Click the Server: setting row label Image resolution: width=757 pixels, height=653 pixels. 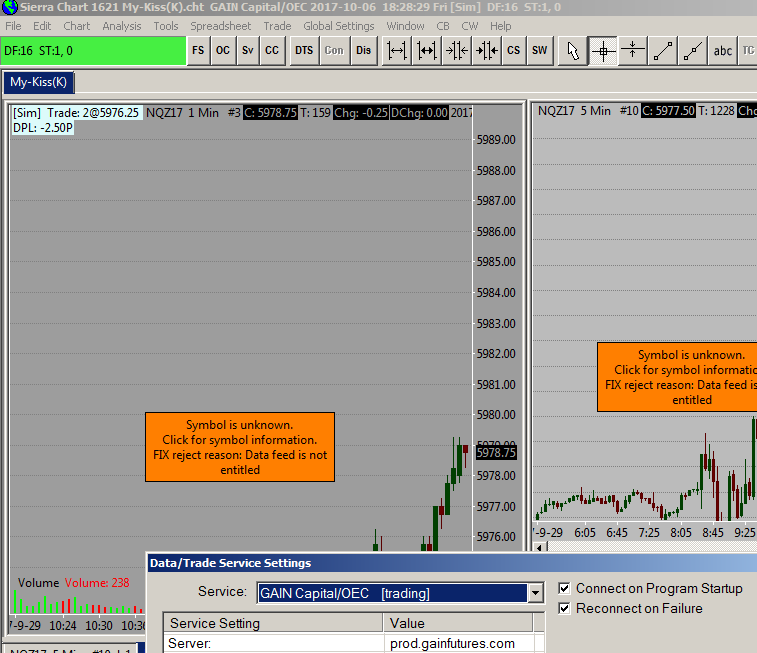click(x=190, y=643)
